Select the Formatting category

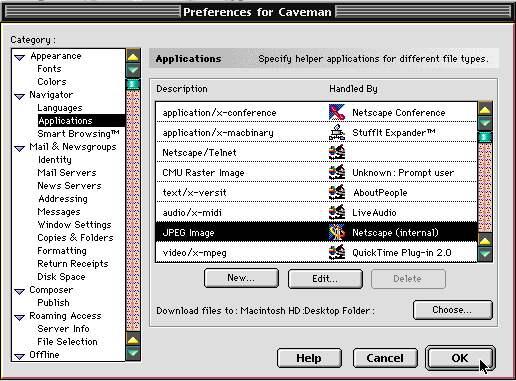point(62,251)
